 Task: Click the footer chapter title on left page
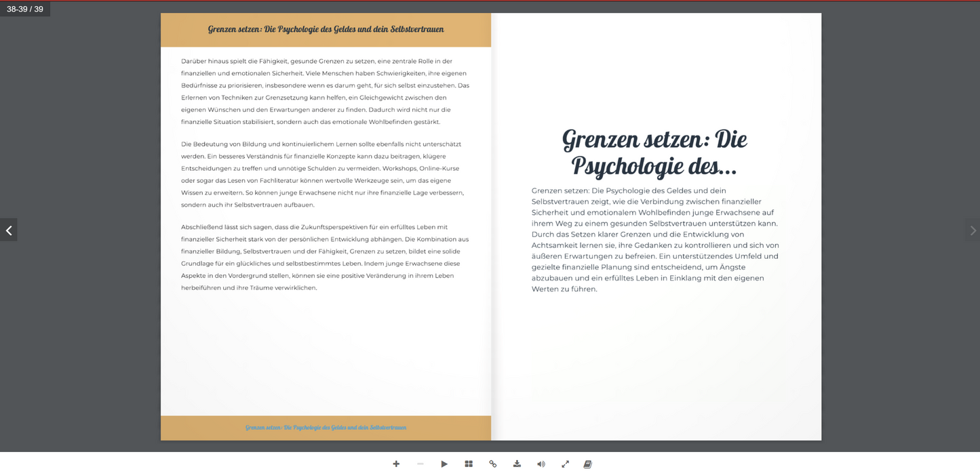click(326, 427)
